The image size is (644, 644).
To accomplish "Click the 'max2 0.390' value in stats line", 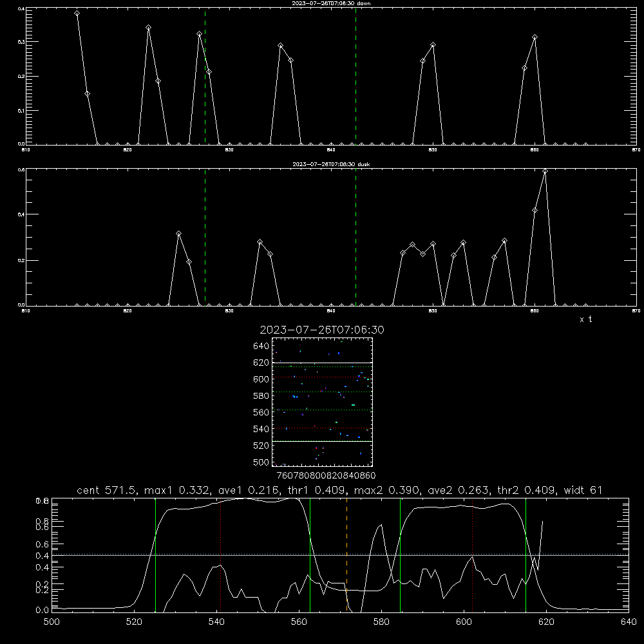I will [386, 490].
